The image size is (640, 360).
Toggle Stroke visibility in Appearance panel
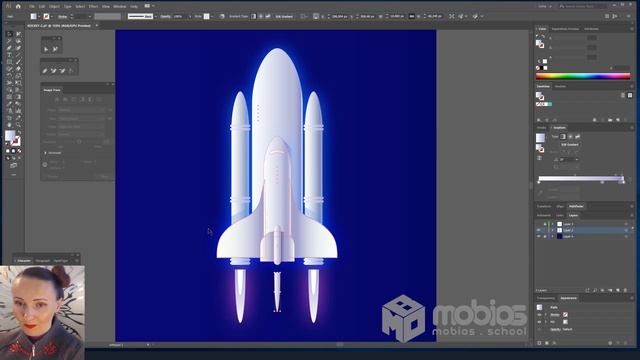(x=540, y=315)
